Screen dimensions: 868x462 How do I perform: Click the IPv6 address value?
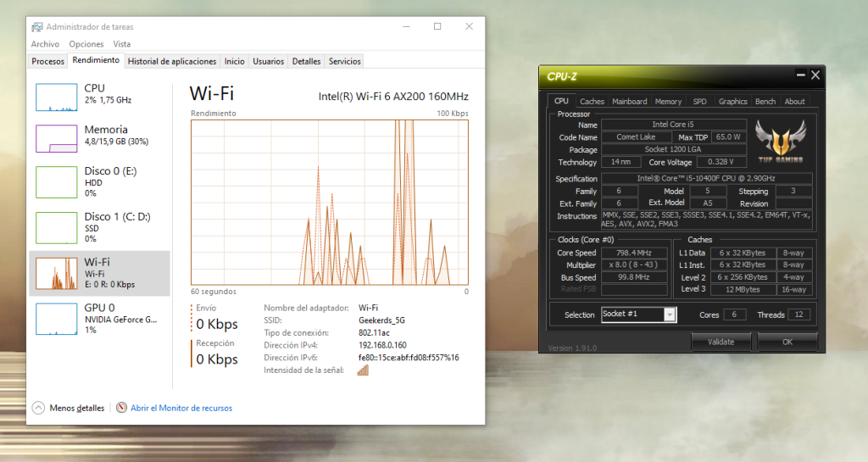click(x=409, y=358)
